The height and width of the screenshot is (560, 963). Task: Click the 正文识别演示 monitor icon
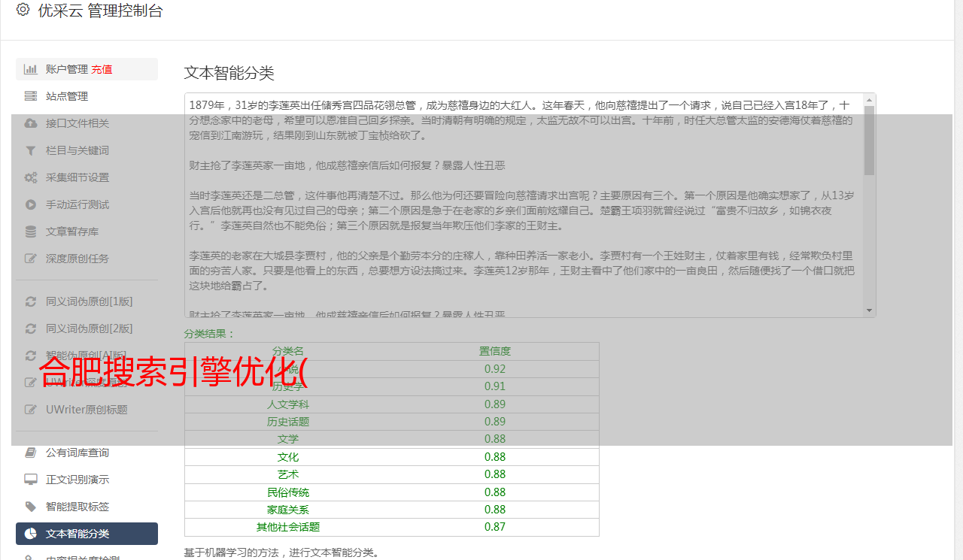31,480
